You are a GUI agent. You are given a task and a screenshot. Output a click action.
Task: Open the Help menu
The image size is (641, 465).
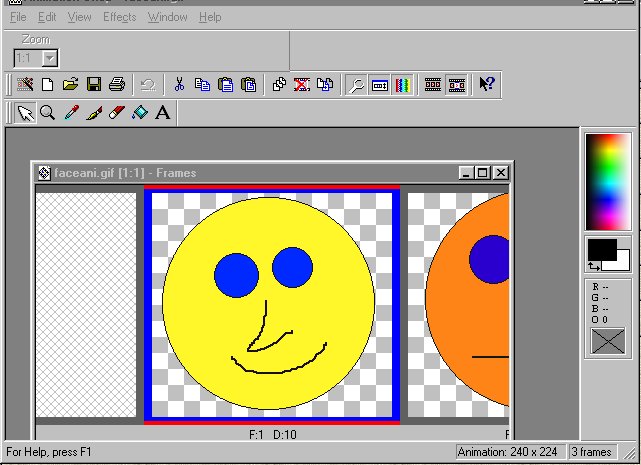210,17
